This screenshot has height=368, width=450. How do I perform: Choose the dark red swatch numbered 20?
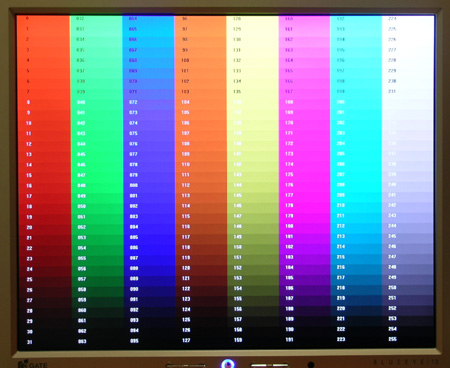point(44,227)
